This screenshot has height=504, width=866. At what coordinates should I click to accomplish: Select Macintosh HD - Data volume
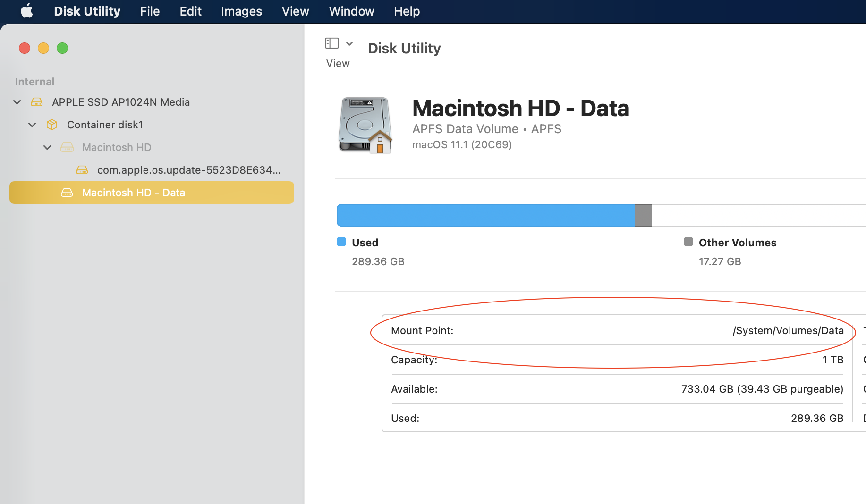tap(134, 193)
